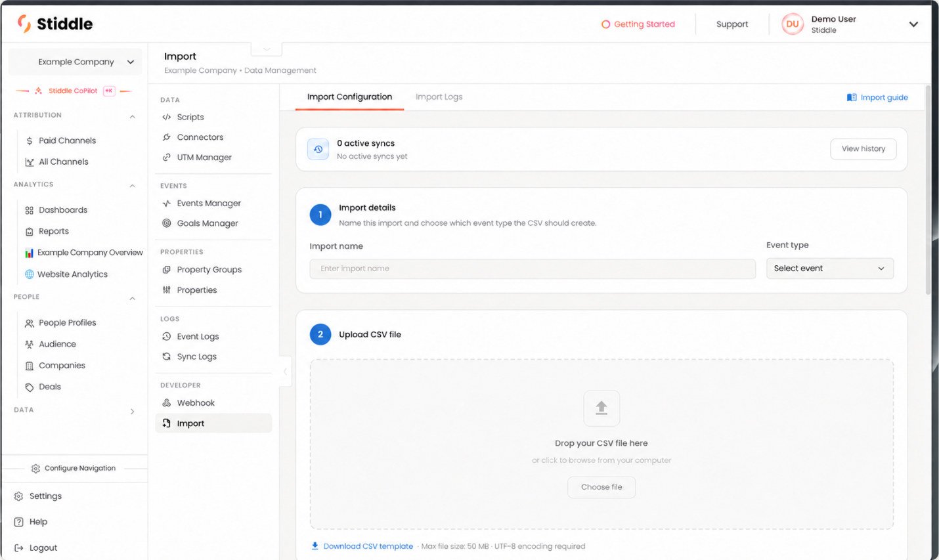Click the Website Analytics globe icon
Viewport: 939px width, 560px height.
tap(29, 274)
